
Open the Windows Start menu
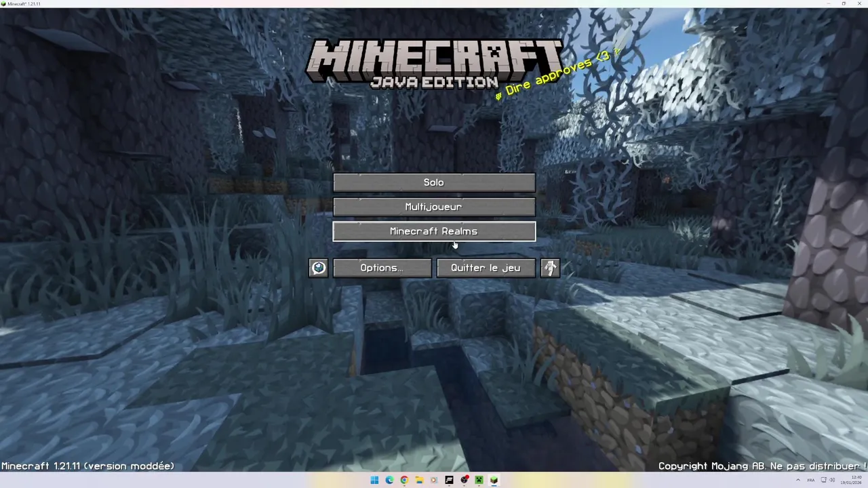[x=374, y=480]
